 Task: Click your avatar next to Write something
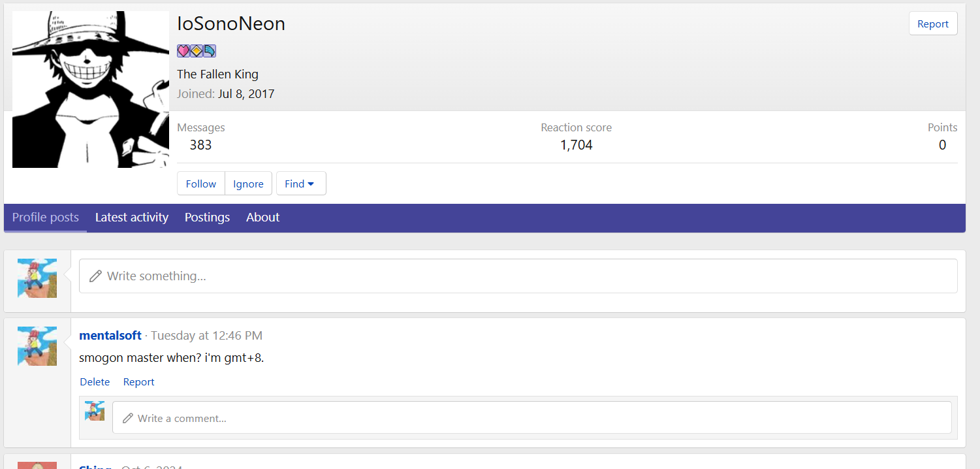[37, 278]
